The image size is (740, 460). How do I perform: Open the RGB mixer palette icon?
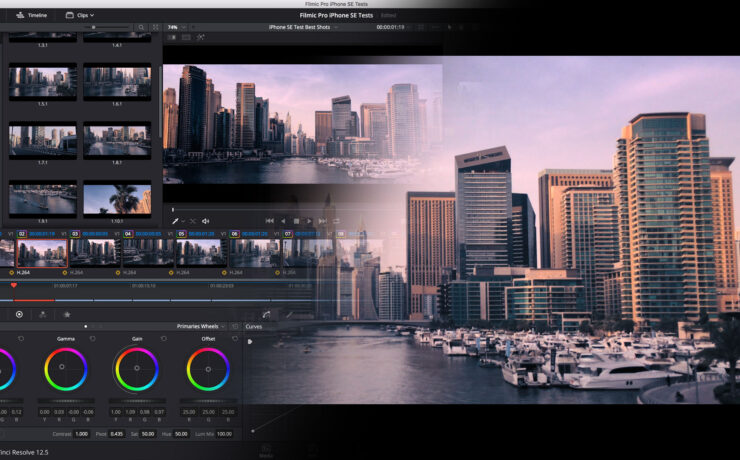pos(42,314)
